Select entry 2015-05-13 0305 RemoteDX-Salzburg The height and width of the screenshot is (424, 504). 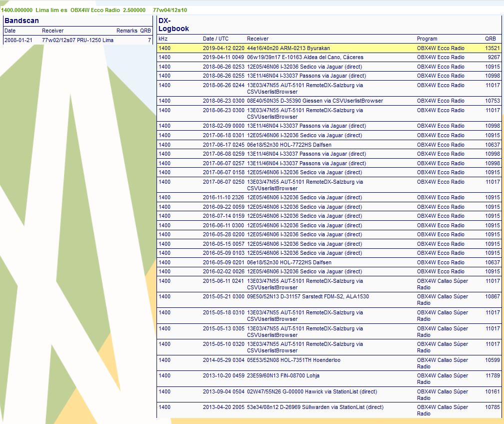(329, 332)
